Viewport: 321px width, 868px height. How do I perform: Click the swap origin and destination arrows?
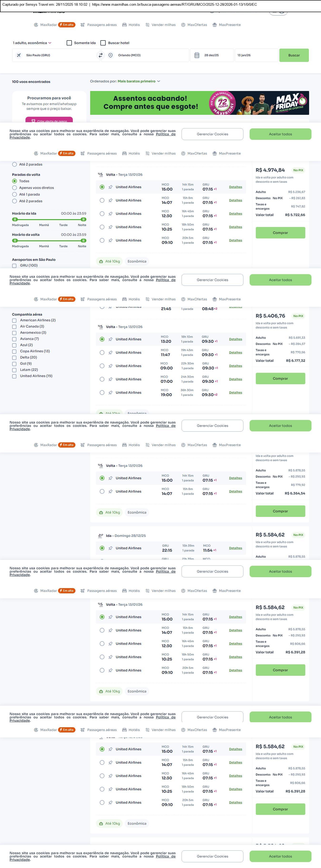point(100,55)
